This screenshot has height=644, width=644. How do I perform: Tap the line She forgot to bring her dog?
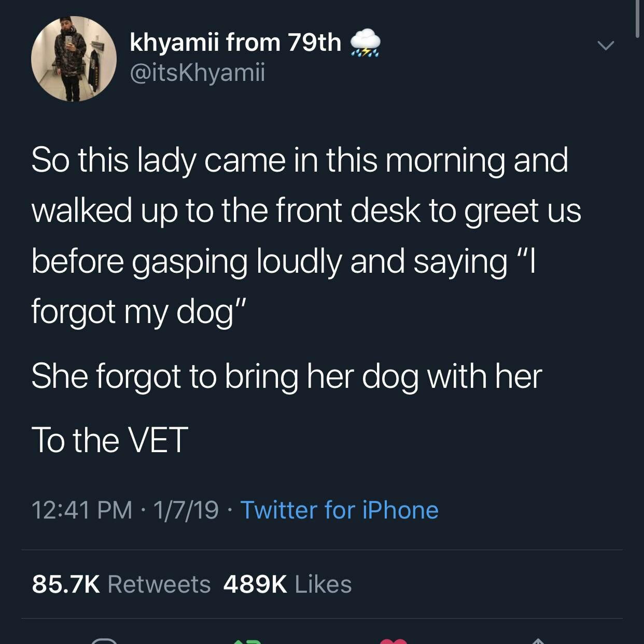click(x=287, y=376)
